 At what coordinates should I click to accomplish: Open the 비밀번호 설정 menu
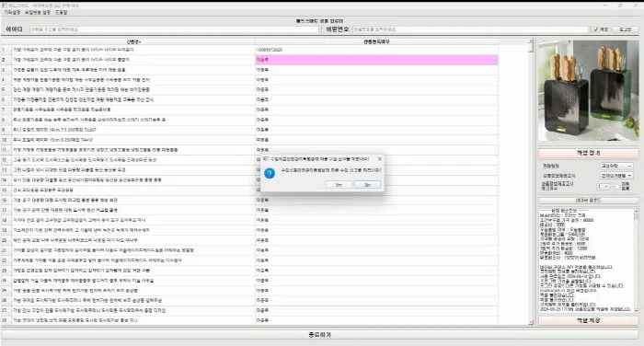[x=38, y=12]
